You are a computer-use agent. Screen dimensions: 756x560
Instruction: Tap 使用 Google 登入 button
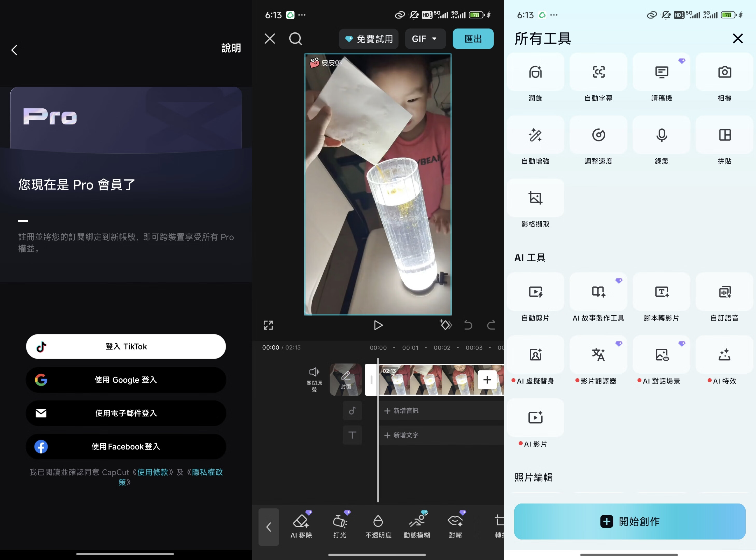click(x=126, y=380)
